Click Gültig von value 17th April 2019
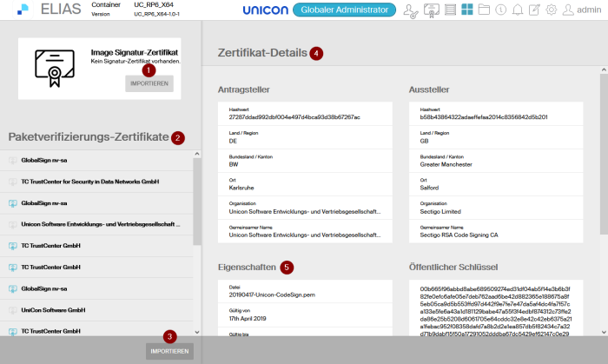The width and height of the screenshot is (608, 364). [x=248, y=319]
